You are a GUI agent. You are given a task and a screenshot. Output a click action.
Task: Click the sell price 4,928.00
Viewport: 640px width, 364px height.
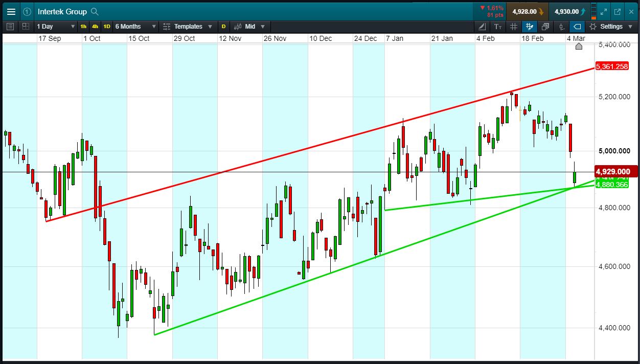click(528, 11)
